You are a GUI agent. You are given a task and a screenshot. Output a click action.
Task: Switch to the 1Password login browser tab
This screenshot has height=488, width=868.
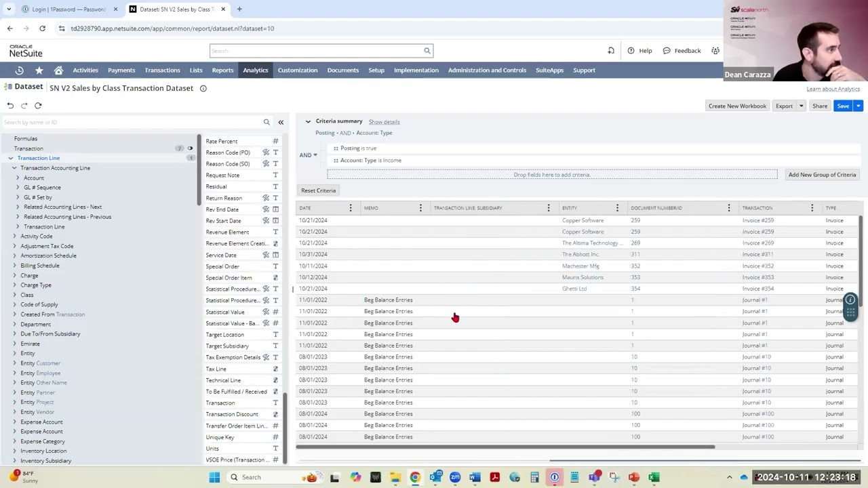click(68, 9)
